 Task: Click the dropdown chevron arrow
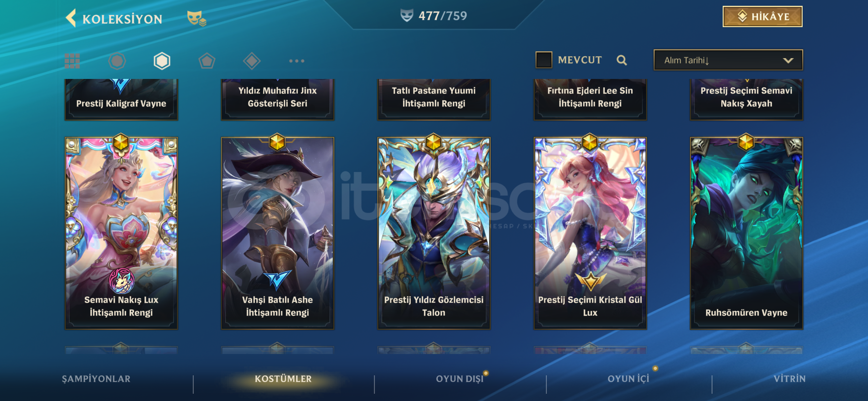point(788,61)
